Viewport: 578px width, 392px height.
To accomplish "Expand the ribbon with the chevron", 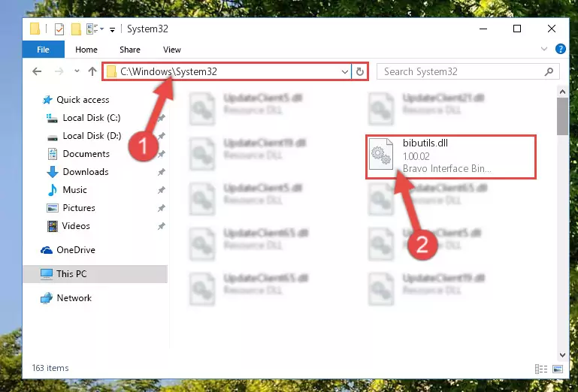I will (543, 49).
